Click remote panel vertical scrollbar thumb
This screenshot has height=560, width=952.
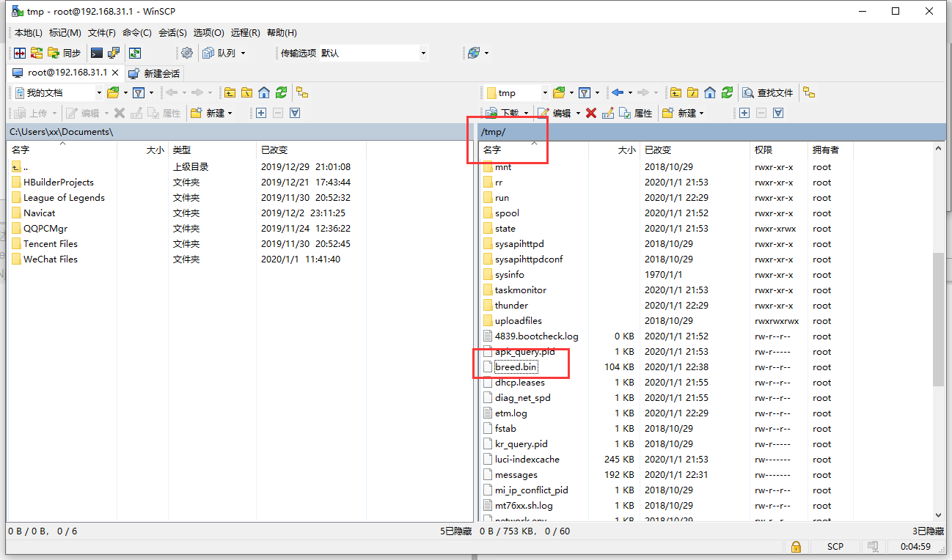tap(938, 320)
